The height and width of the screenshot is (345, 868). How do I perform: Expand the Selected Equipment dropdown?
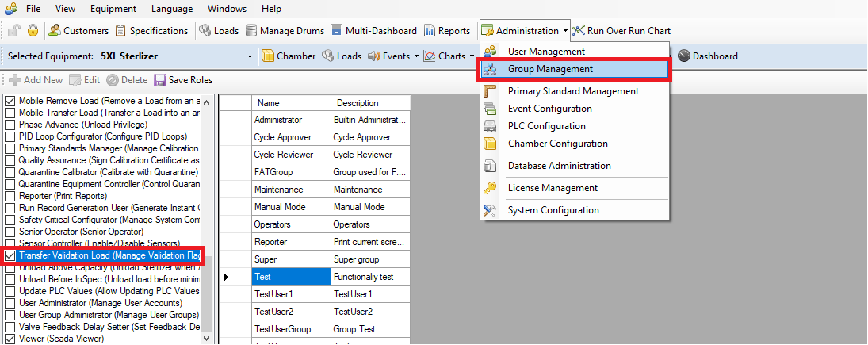coord(250,57)
